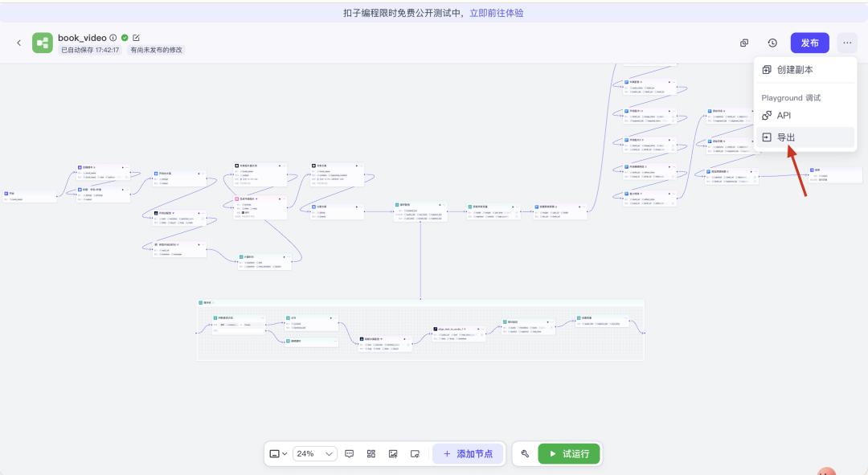This screenshot has height=475, width=868.
Task: Toggle the last icon before 添加节点
Action: coord(413,452)
